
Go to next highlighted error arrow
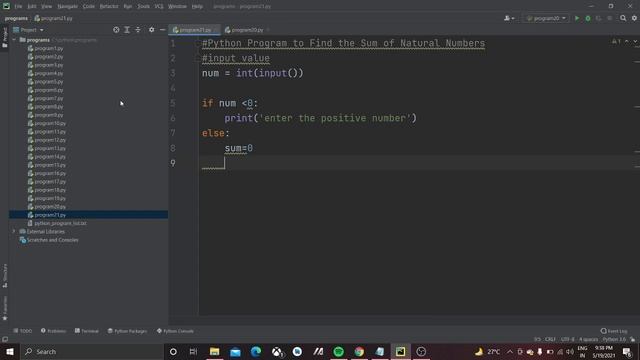(635, 42)
